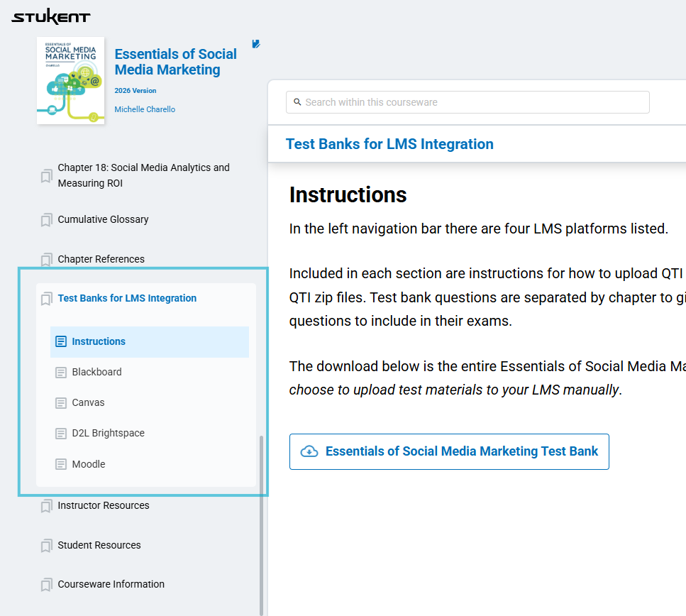Select the Moodle page
Screen dimensions: 686x616
[89, 464]
